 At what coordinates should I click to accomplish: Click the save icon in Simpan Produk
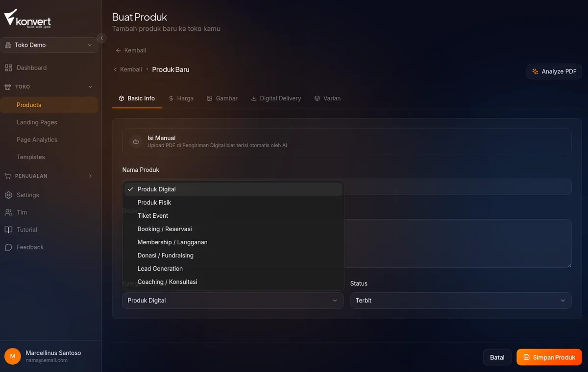[526, 357]
